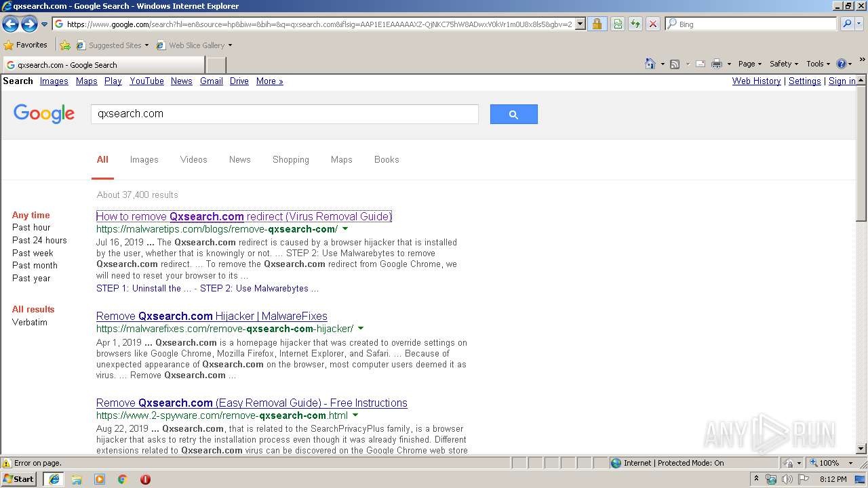Open the Print options dropdown arrow
The height and width of the screenshot is (488, 868).
[x=729, y=64]
